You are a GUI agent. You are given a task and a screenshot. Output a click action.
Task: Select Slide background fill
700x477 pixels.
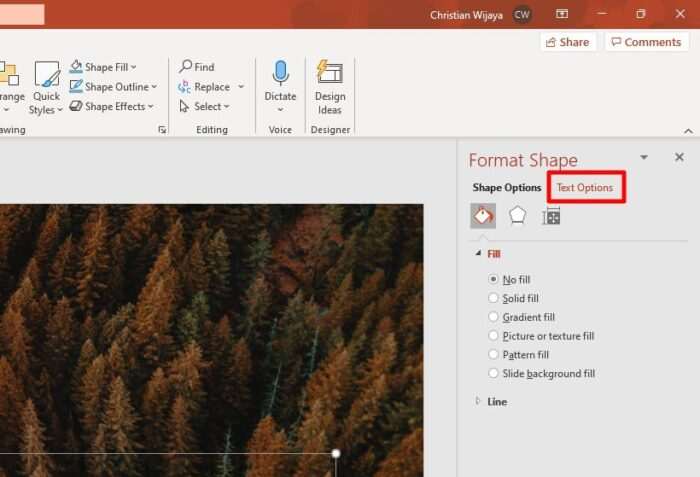tap(542, 373)
